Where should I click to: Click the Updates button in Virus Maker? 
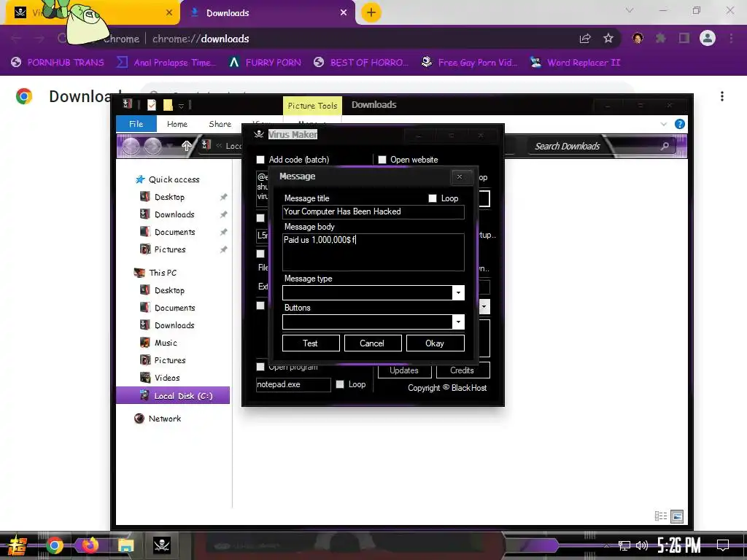pyautogui.click(x=404, y=370)
